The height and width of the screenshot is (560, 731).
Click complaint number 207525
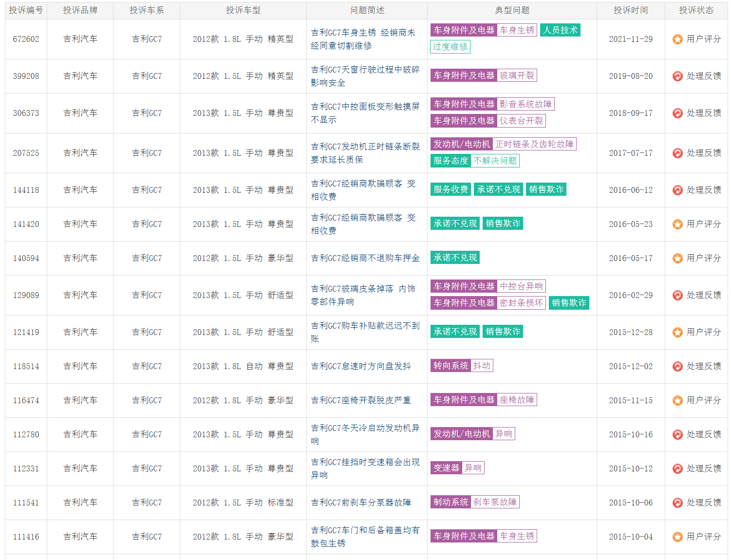(26, 153)
